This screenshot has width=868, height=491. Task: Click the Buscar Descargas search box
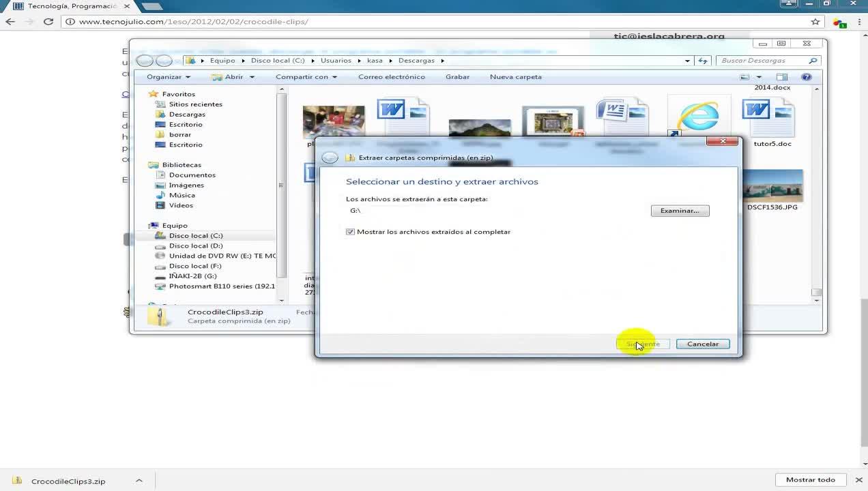(x=763, y=61)
